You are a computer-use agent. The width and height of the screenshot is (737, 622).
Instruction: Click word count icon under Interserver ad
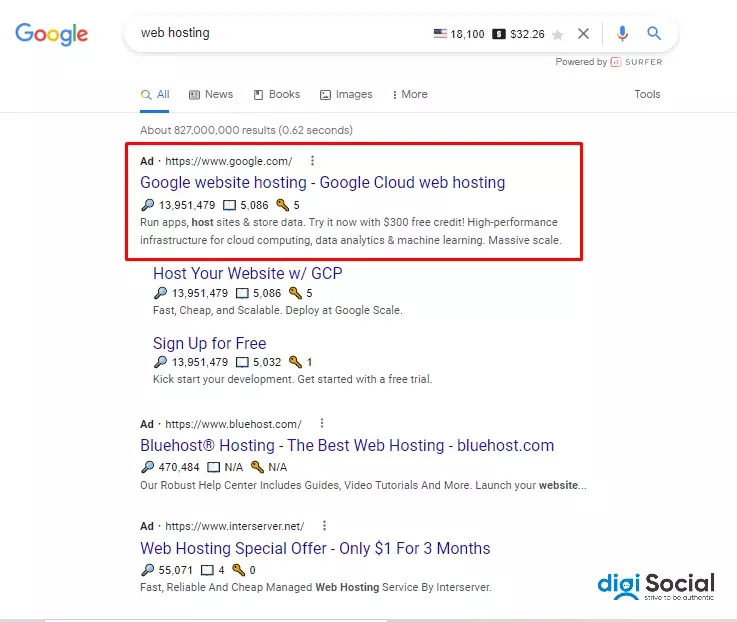(207, 570)
